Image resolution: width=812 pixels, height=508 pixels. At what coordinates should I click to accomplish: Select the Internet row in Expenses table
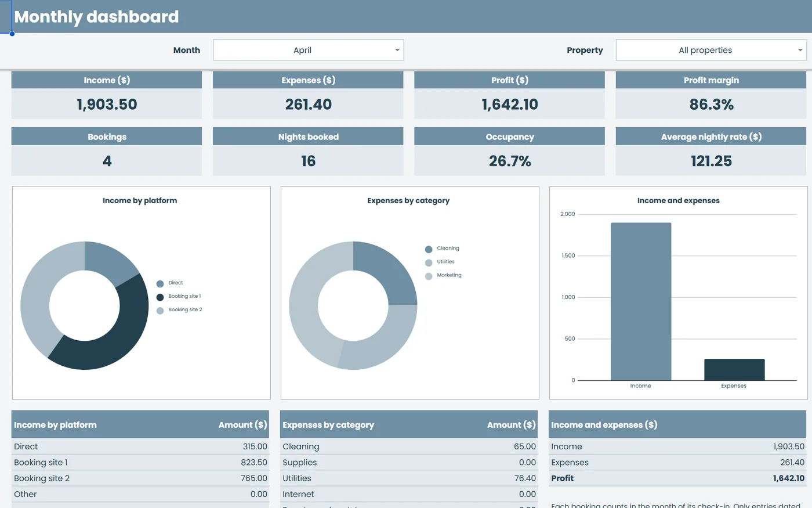pos(409,494)
